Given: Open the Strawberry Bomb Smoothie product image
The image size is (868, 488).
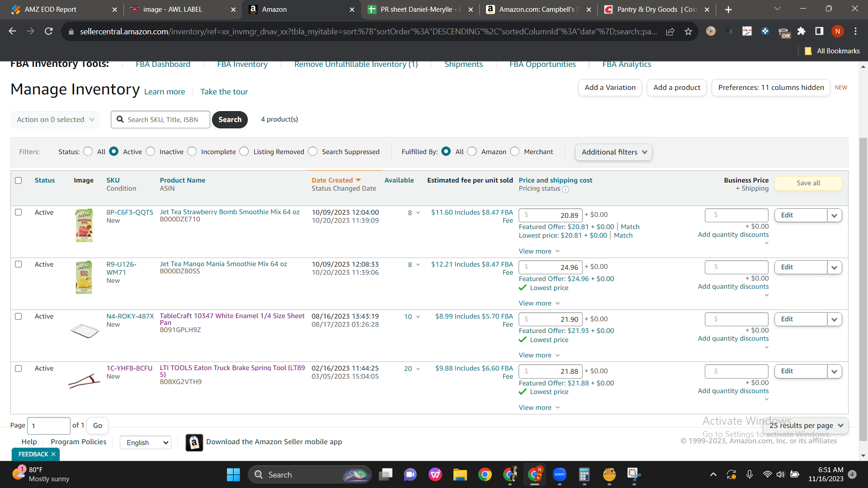Looking at the screenshot, I should [84, 225].
